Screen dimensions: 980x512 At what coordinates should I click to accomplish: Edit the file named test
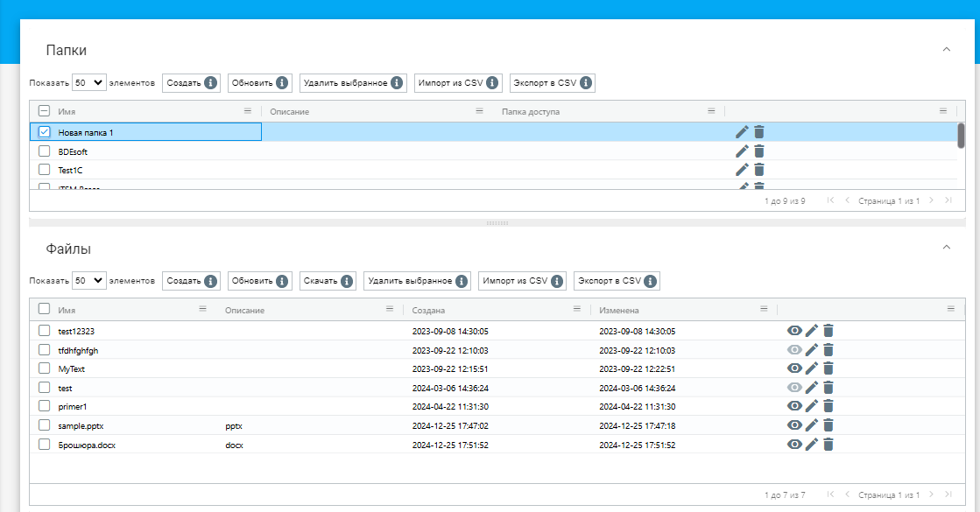tap(811, 388)
